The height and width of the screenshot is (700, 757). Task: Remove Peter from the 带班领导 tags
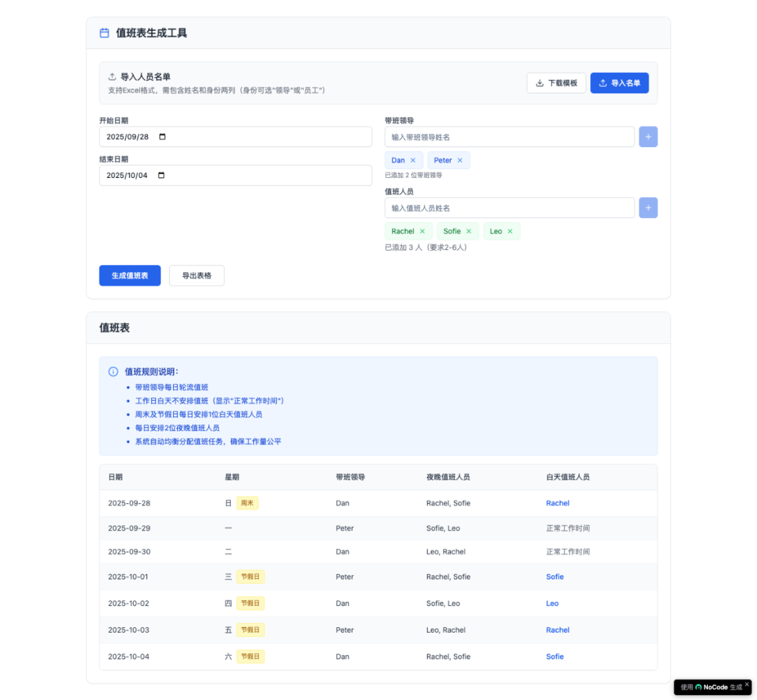pyautogui.click(x=460, y=160)
